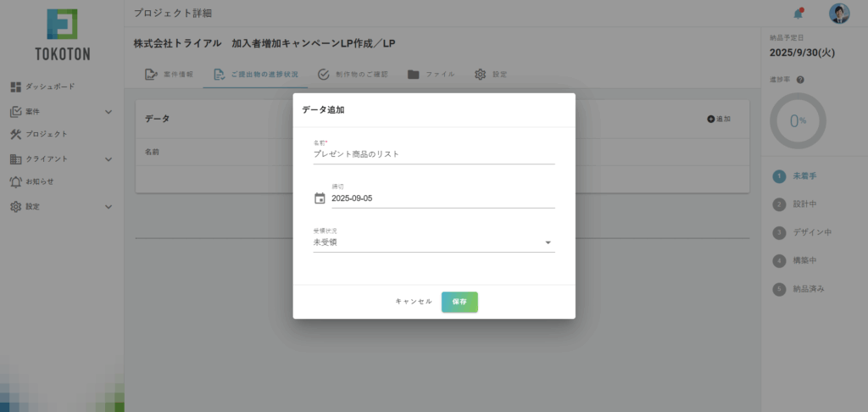This screenshot has height=412, width=868.
Task: Click キャンセル in the dialog
Action: coord(413,302)
